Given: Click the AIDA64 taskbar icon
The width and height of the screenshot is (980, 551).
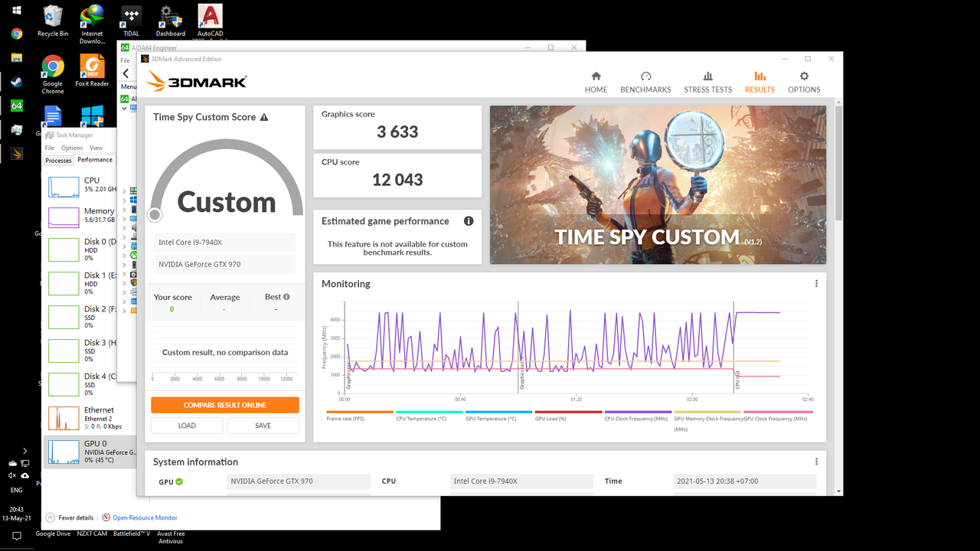Looking at the screenshot, I should point(16,106).
